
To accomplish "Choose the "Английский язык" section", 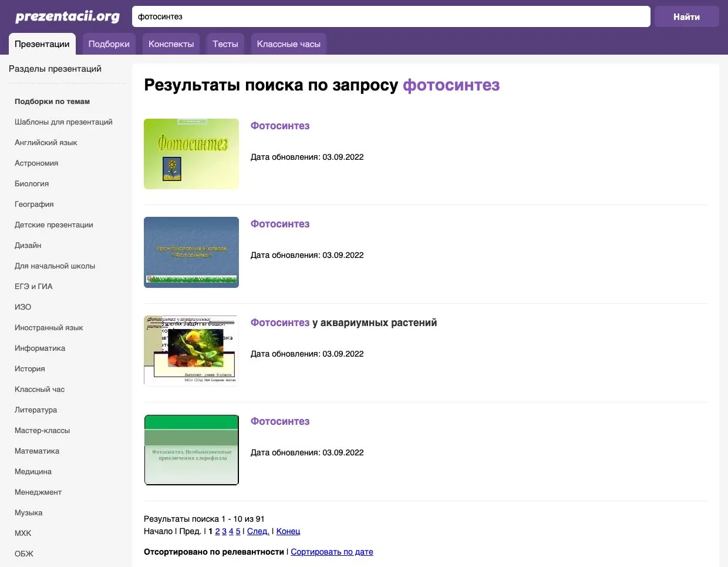I will [x=46, y=142].
